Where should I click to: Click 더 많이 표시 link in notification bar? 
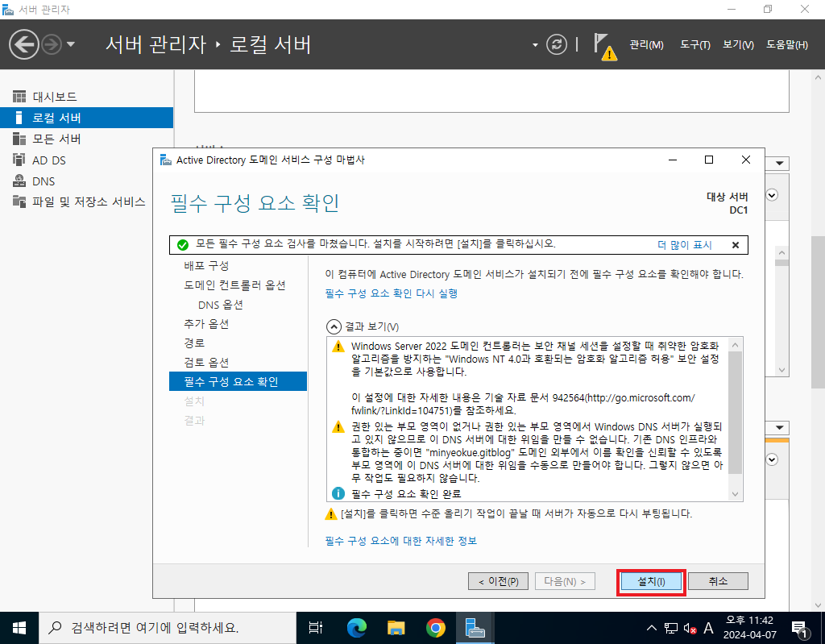pos(685,245)
